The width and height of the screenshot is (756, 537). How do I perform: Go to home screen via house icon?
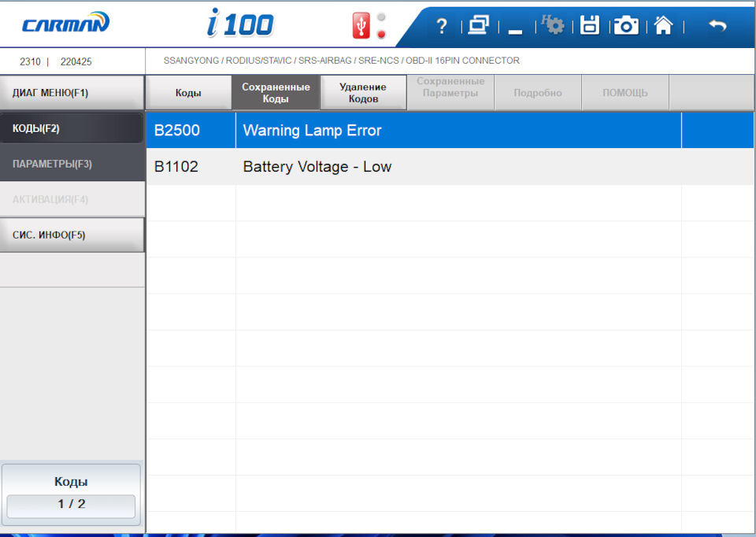coord(663,25)
